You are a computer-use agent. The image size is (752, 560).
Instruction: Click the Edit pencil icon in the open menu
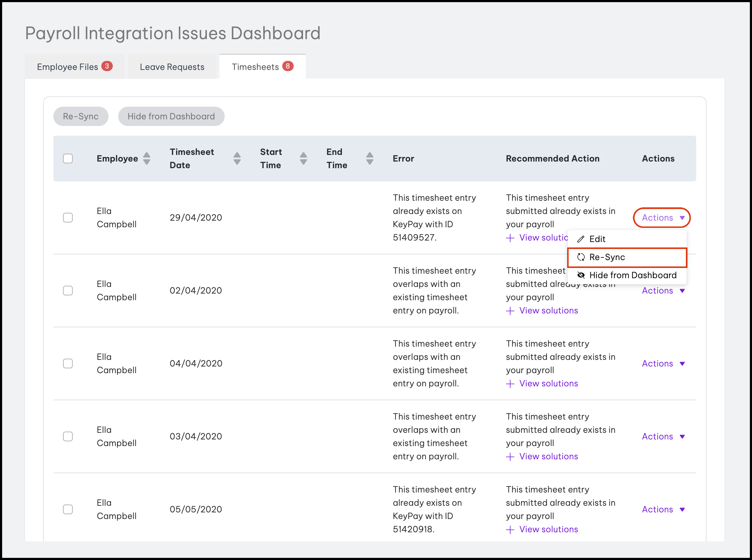(580, 239)
